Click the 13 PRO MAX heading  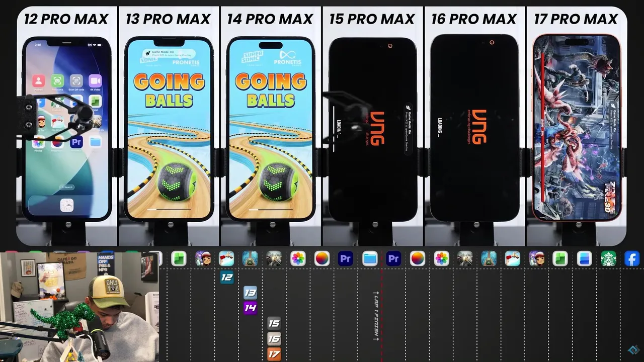point(168,19)
